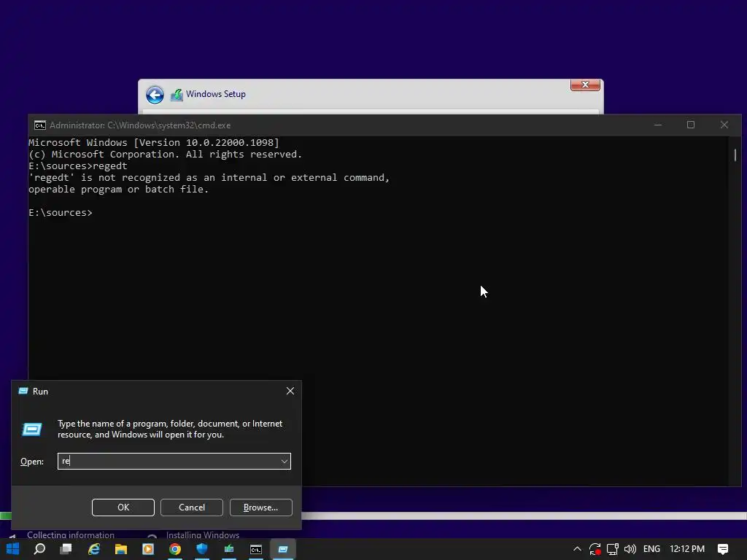
Task: Maximize the Command Prompt window
Action: [x=691, y=125]
